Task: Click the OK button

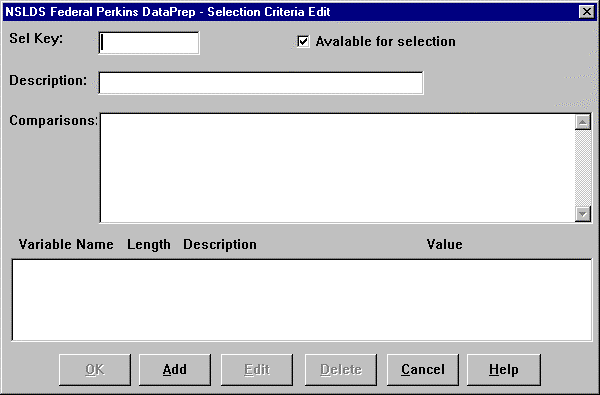Action: [95, 370]
